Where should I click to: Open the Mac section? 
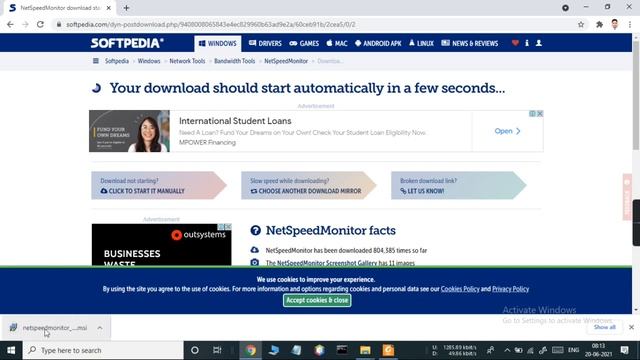pyautogui.click(x=337, y=43)
